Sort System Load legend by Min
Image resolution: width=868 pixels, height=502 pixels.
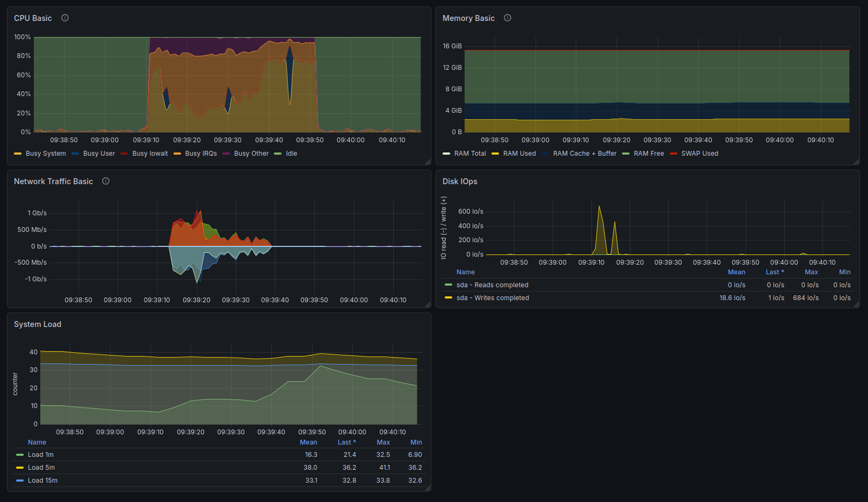416,442
